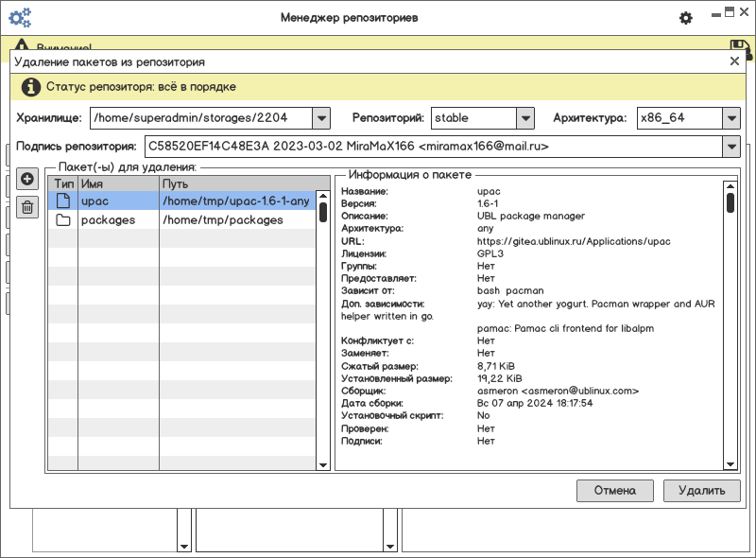Click the Путь column header
The width and height of the screenshot is (756, 558).
pyautogui.click(x=236, y=183)
